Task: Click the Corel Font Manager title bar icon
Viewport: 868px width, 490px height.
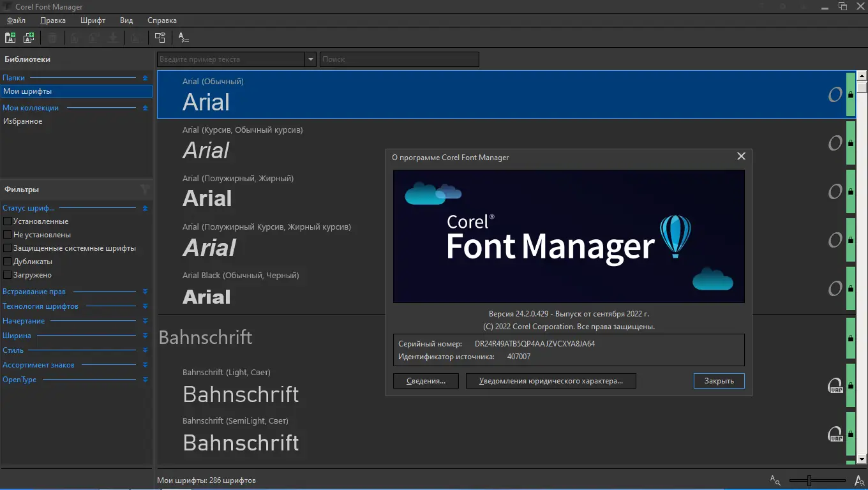Action: pos(7,7)
